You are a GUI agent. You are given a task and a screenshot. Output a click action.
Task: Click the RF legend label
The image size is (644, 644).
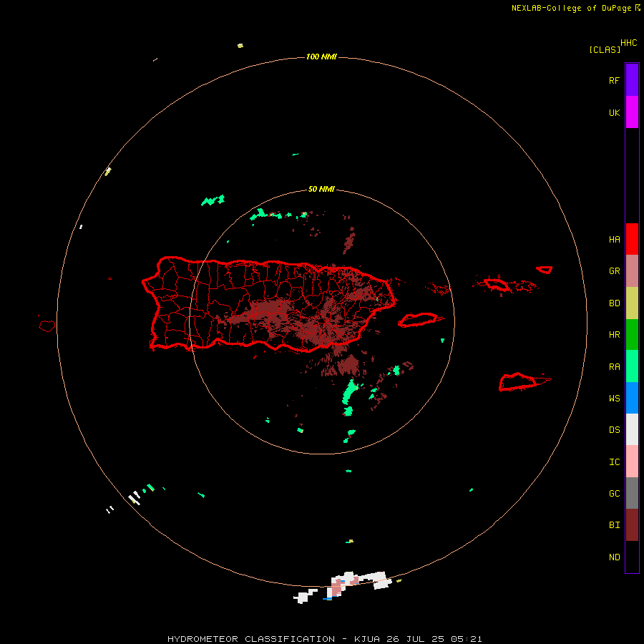[x=614, y=80]
